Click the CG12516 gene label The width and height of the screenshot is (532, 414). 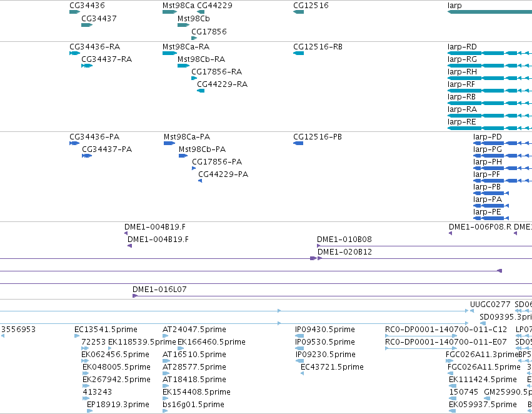pos(311,6)
